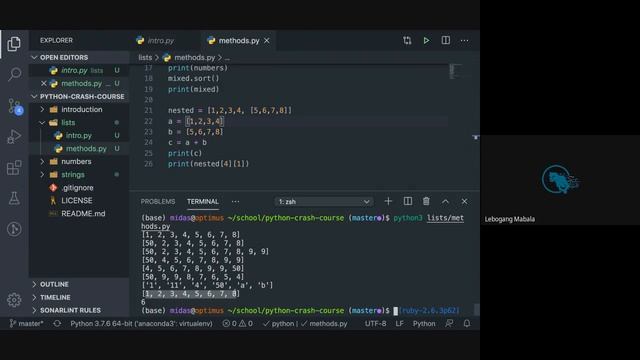This screenshot has height=360, width=640.
Task: Open the Extensions view
Action: tap(14, 167)
